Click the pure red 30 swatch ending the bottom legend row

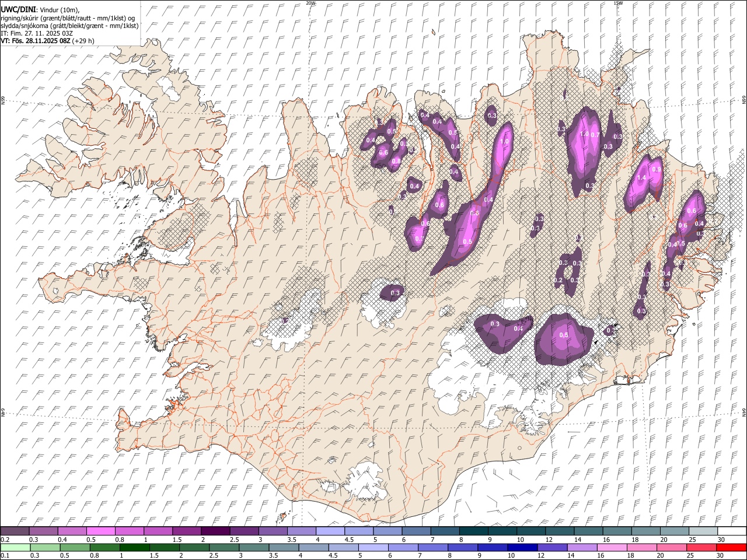pyautogui.click(x=731, y=548)
